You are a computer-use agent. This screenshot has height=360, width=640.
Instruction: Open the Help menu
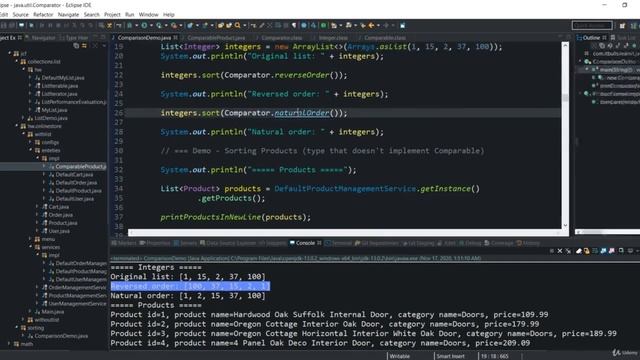point(169,14)
